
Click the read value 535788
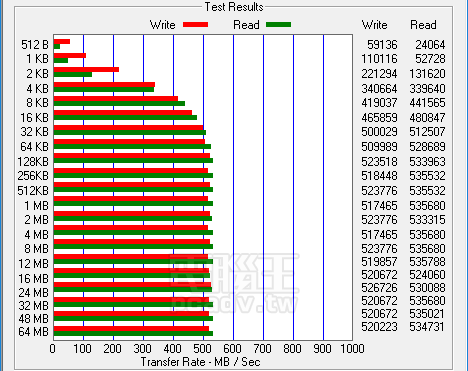click(428, 262)
